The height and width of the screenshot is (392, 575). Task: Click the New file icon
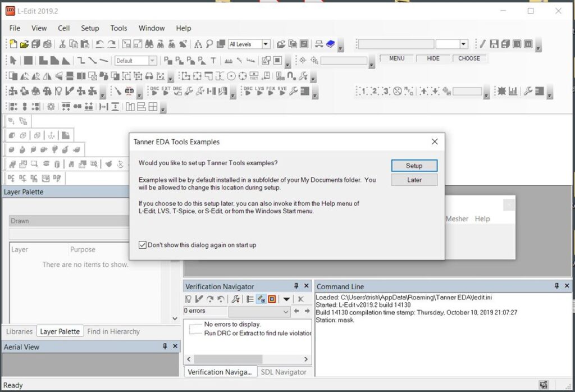[x=13, y=44]
